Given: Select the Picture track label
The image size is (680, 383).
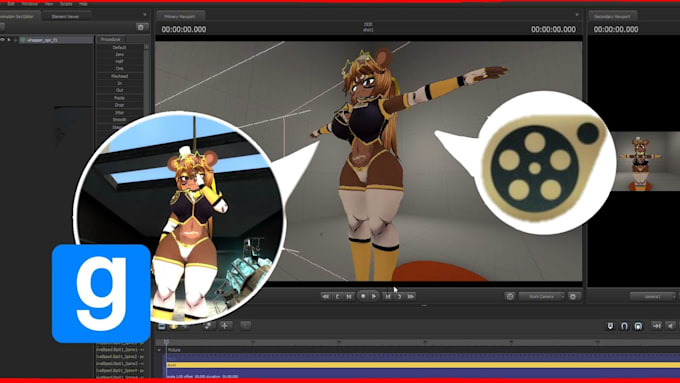Looking at the screenshot, I should [x=174, y=350].
